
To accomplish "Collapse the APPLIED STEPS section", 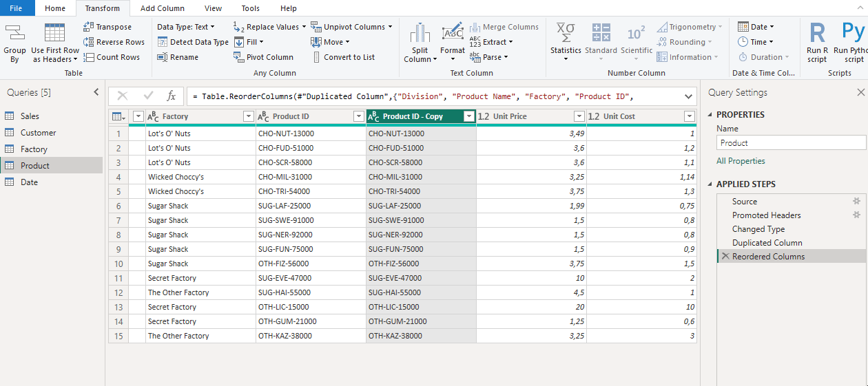I will coord(710,184).
